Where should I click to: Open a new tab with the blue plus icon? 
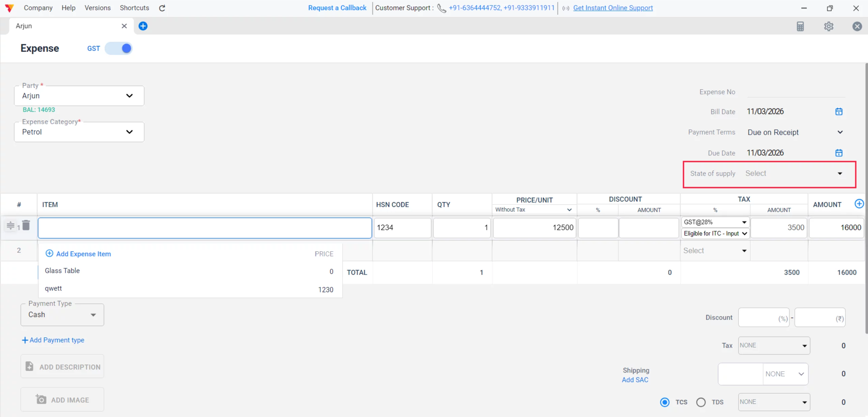[x=143, y=26]
